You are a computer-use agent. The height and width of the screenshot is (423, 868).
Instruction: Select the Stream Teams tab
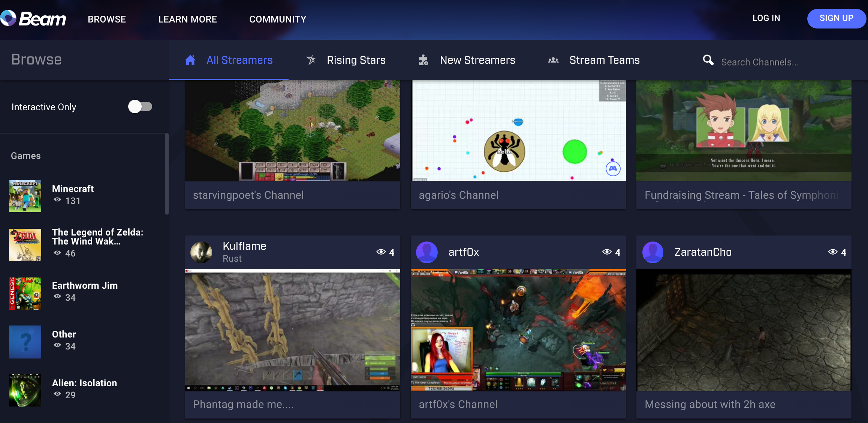click(605, 60)
